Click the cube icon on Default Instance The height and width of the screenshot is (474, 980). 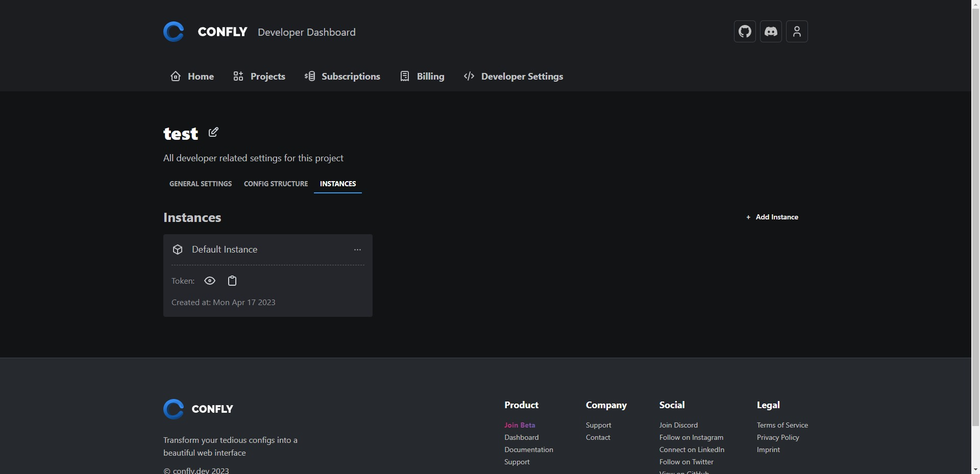(177, 249)
